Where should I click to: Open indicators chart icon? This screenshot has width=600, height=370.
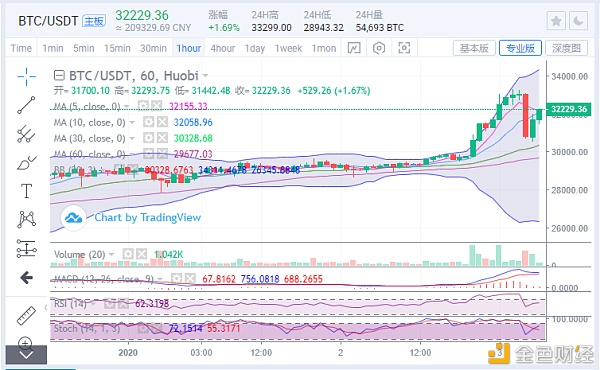click(x=354, y=48)
